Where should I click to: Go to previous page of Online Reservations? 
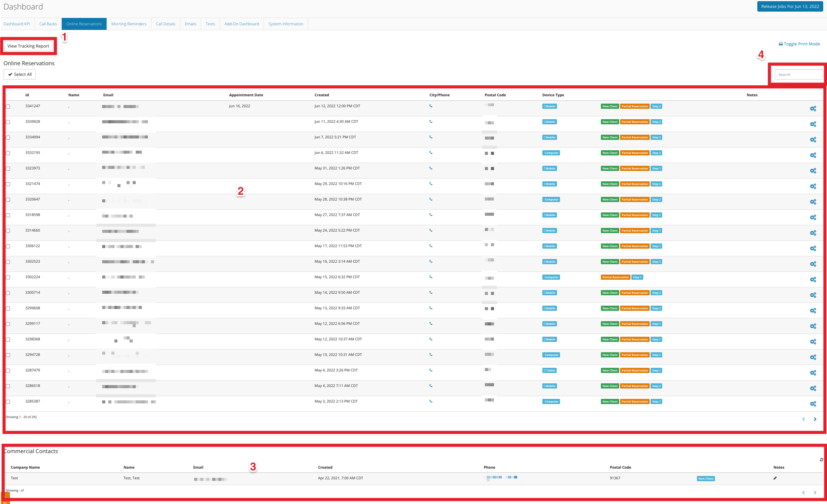coord(804,419)
